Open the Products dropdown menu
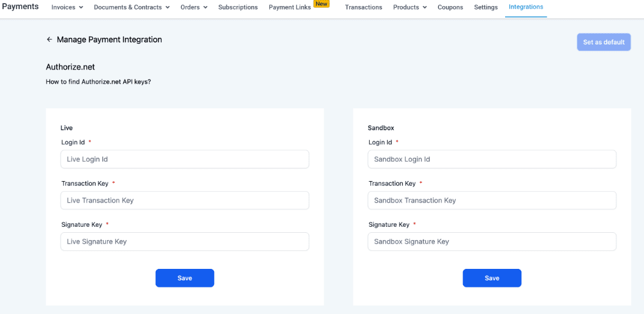The width and height of the screenshot is (644, 314). (x=409, y=7)
